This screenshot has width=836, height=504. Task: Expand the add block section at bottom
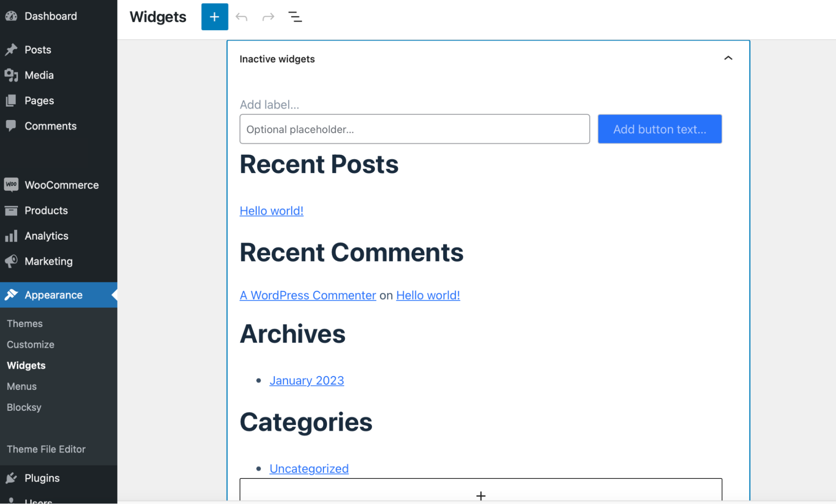[x=481, y=494]
